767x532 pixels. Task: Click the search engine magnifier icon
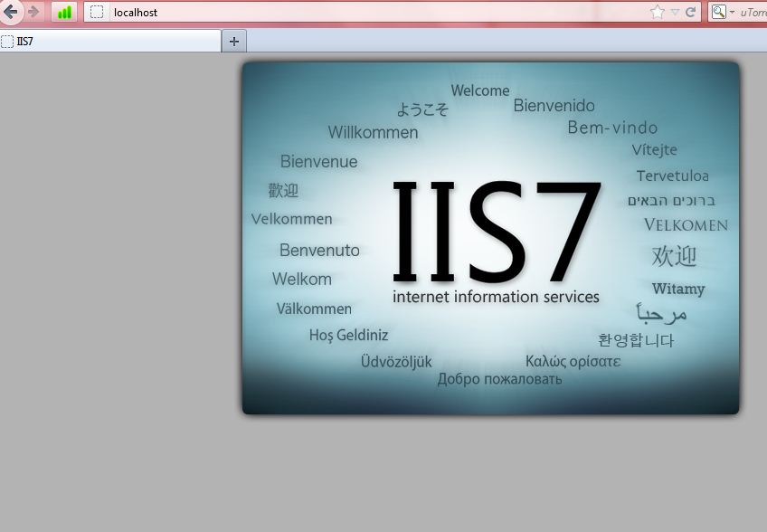point(718,12)
